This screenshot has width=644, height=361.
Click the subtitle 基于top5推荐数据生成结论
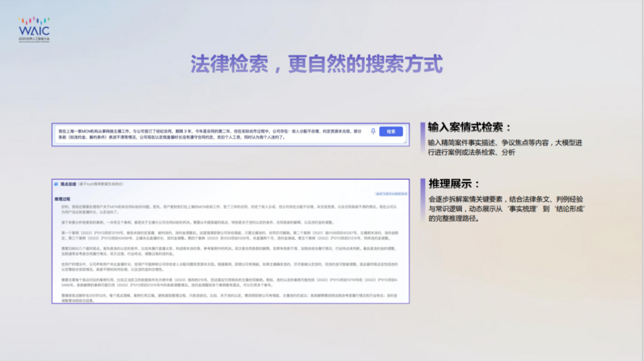(x=102, y=184)
